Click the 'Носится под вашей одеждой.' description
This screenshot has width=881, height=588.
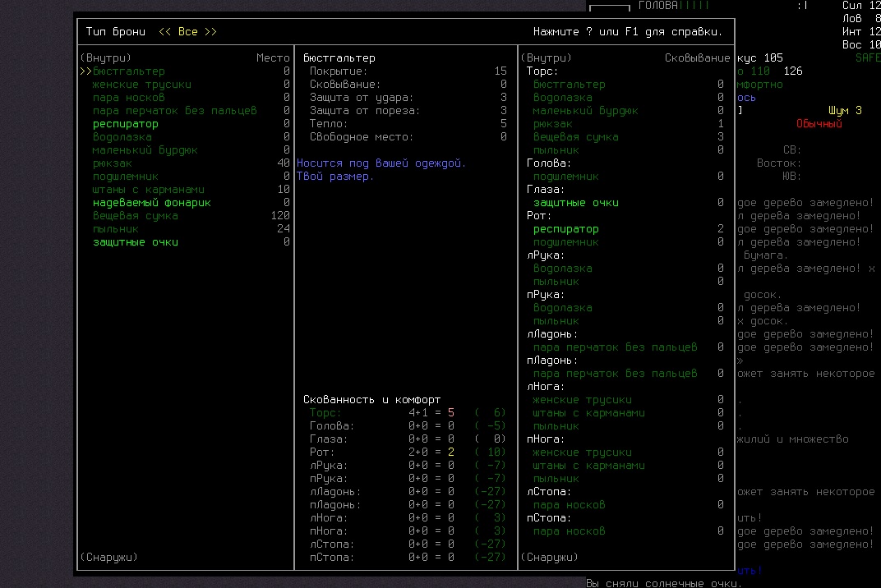[381, 163]
